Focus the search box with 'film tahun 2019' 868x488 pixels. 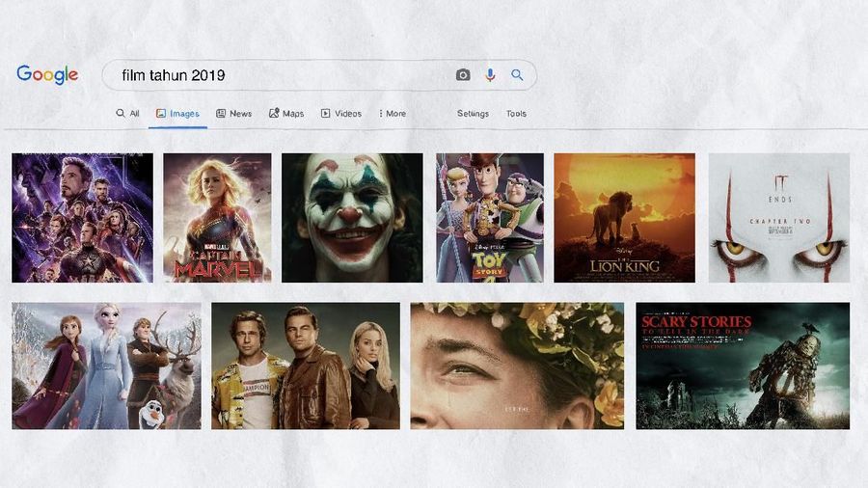pos(319,74)
